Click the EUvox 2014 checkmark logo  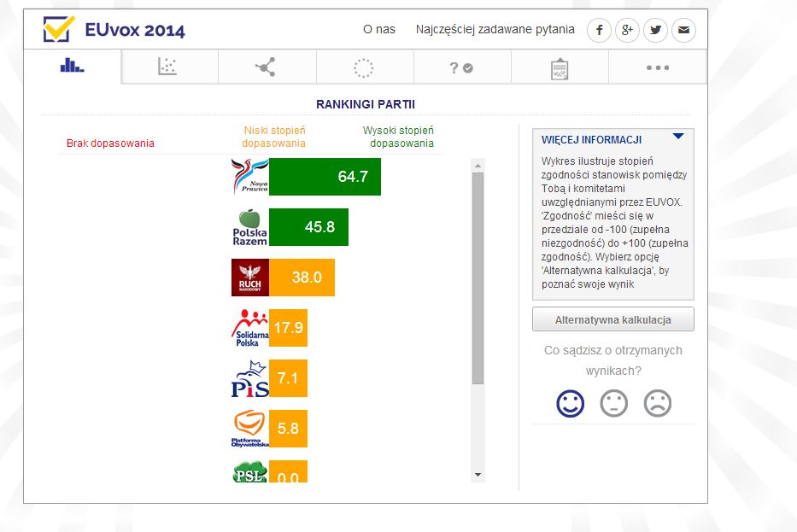(x=58, y=29)
